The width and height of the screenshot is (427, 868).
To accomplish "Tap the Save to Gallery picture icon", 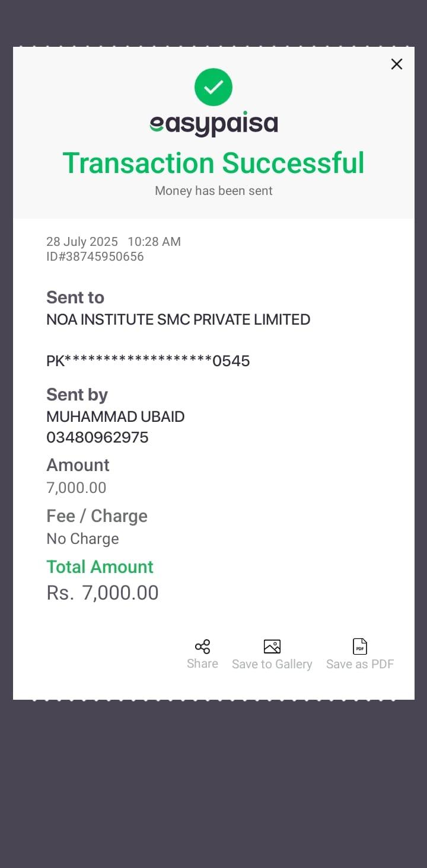I will 272,646.
